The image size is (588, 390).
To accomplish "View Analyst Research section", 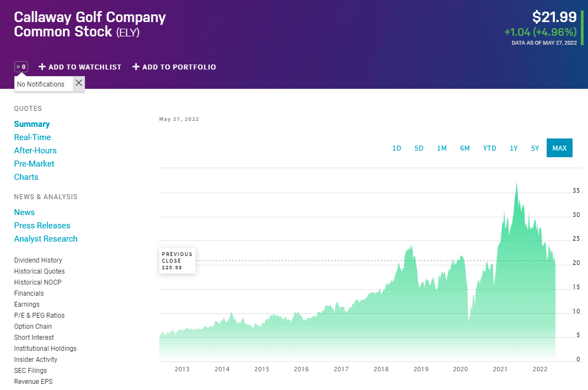I will [x=46, y=239].
